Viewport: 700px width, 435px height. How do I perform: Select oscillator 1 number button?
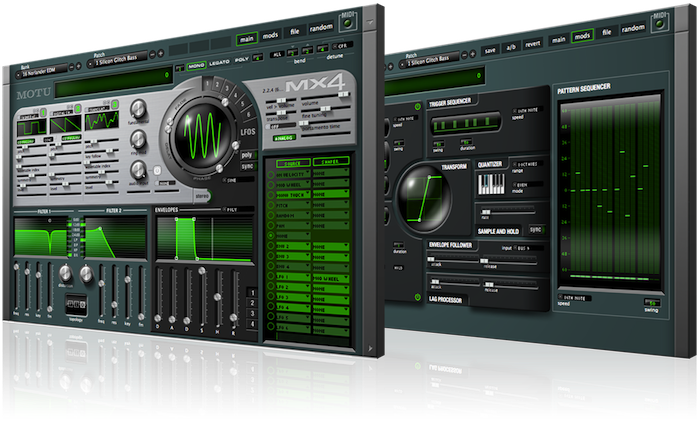pos(43,112)
